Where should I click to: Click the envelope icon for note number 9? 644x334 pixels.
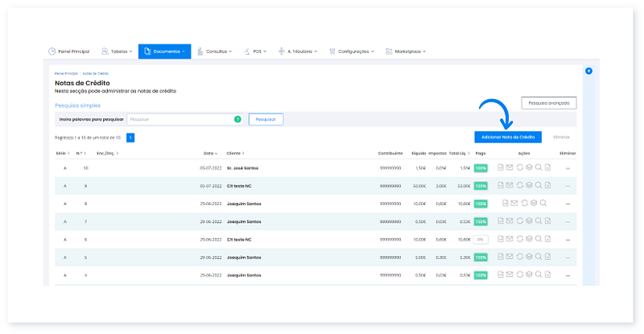point(510,185)
